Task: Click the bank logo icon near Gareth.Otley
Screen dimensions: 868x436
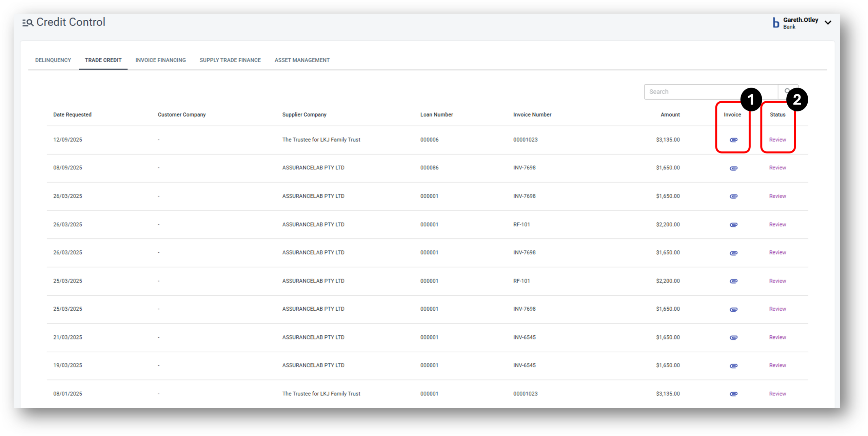Action: pyautogui.click(x=775, y=22)
